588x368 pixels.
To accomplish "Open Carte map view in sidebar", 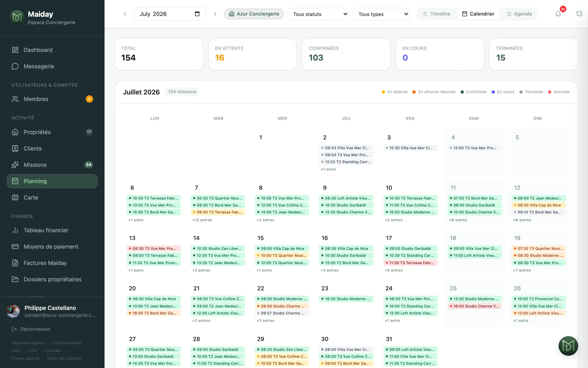I will 52,197.
